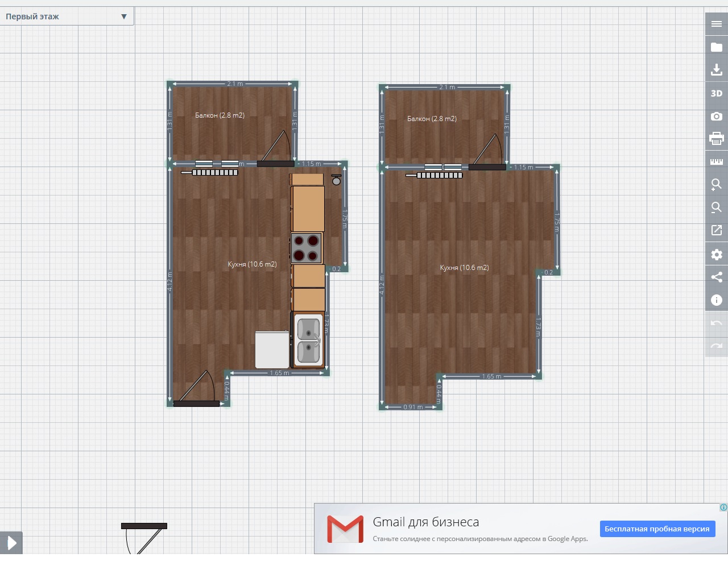Image resolution: width=728 pixels, height=582 pixels.
Task: Open settings gear icon
Action: pos(717,254)
